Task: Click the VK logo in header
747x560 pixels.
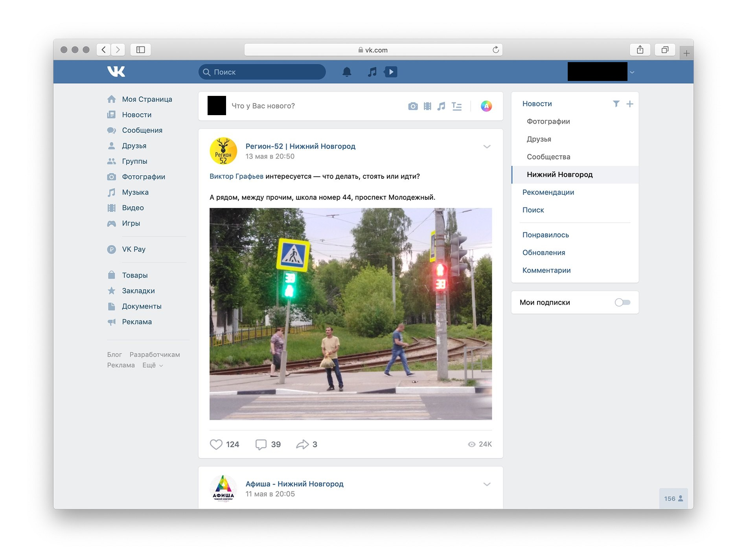Action: click(116, 72)
